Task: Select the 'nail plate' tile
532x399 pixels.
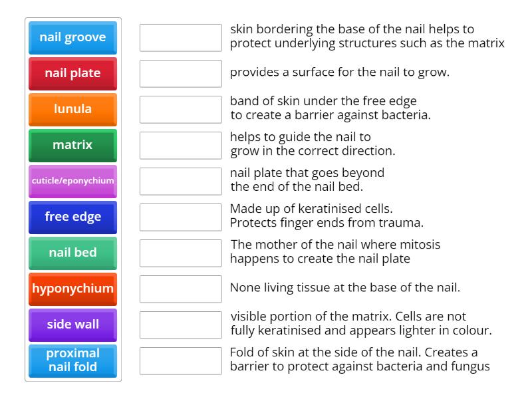Action: pyautogui.click(x=72, y=74)
